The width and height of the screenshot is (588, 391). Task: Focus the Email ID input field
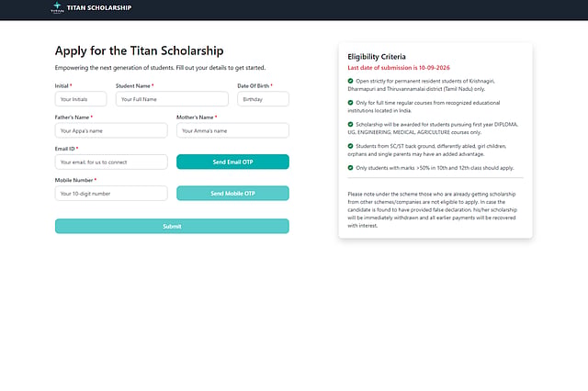[x=111, y=162]
